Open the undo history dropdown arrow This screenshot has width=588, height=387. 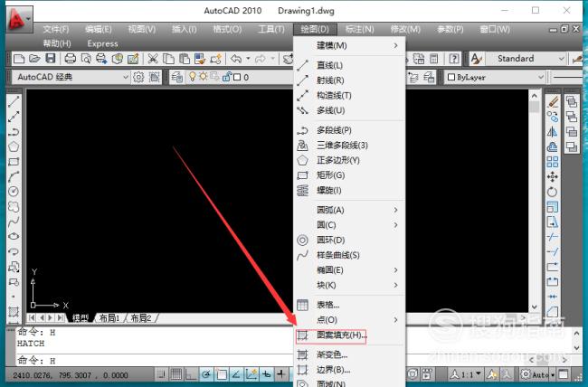(x=248, y=59)
